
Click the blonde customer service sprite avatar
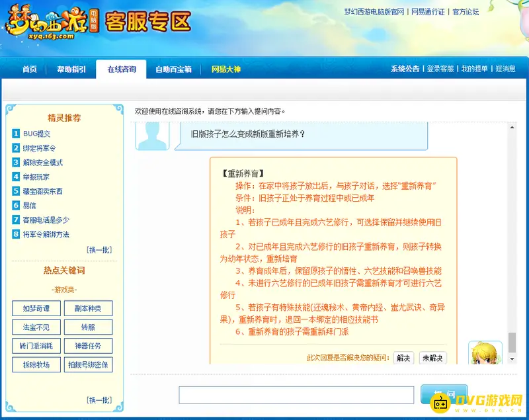tap(485, 353)
